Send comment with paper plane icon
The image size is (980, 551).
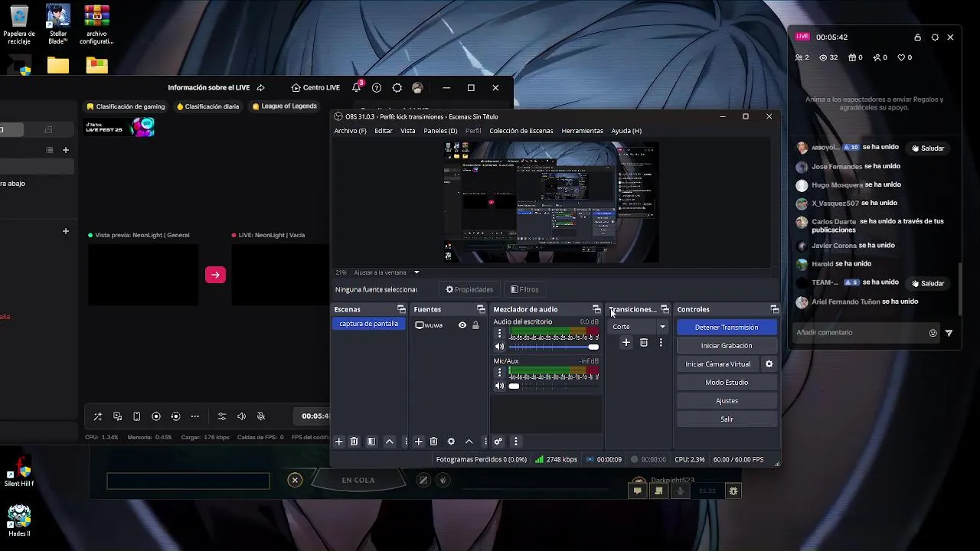(x=949, y=333)
